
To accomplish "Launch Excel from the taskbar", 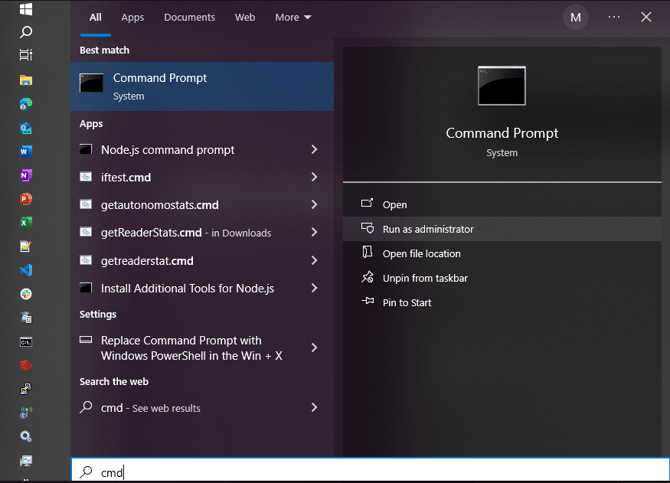I will [x=26, y=223].
